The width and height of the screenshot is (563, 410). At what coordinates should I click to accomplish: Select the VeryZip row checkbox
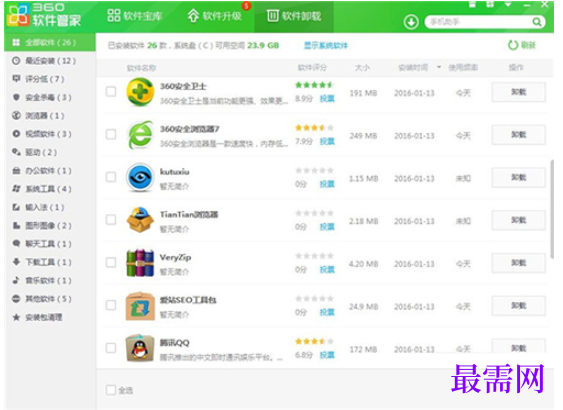(x=111, y=262)
